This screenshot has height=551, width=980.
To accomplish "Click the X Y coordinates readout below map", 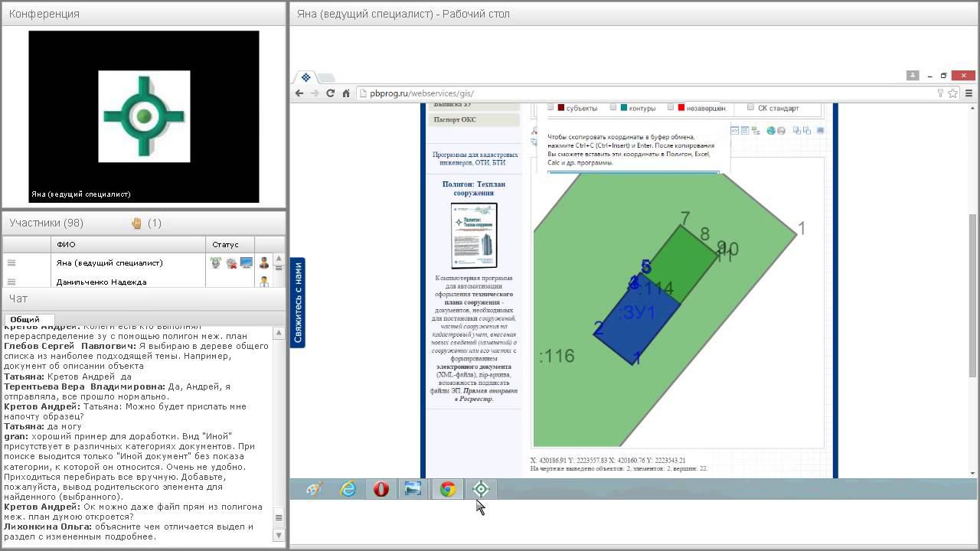I will [x=608, y=461].
